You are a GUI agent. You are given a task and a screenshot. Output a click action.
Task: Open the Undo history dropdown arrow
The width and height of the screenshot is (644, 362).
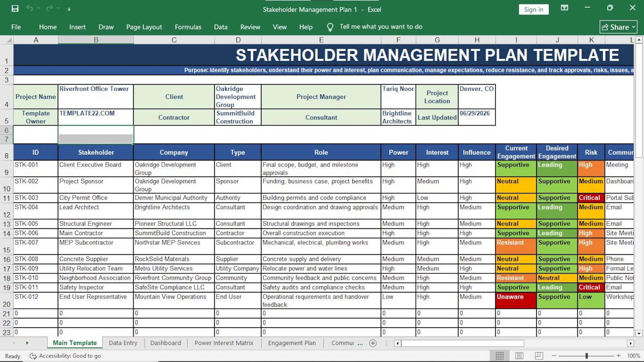point(39,9)
